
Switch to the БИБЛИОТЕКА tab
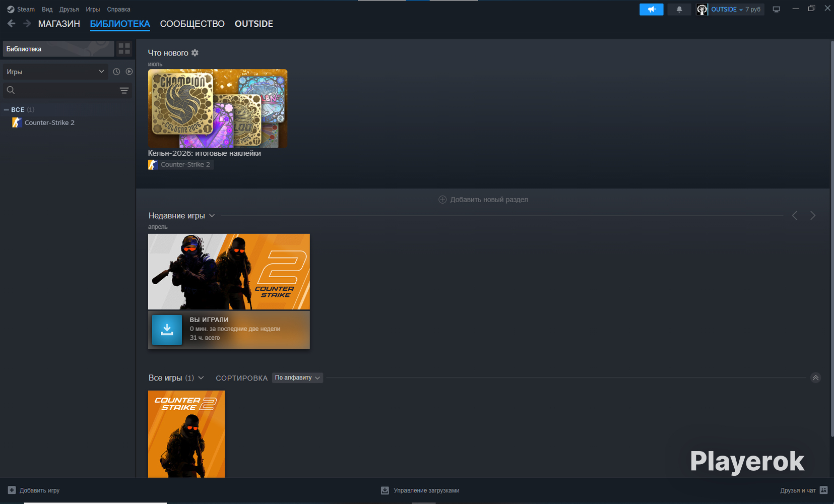point(120,24)
